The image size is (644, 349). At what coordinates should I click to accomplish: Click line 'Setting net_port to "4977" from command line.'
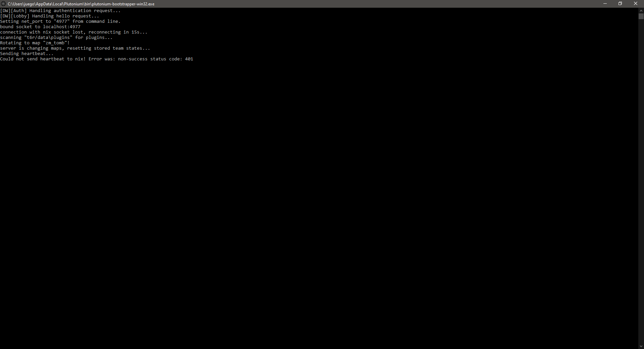[x=60, y=21]
